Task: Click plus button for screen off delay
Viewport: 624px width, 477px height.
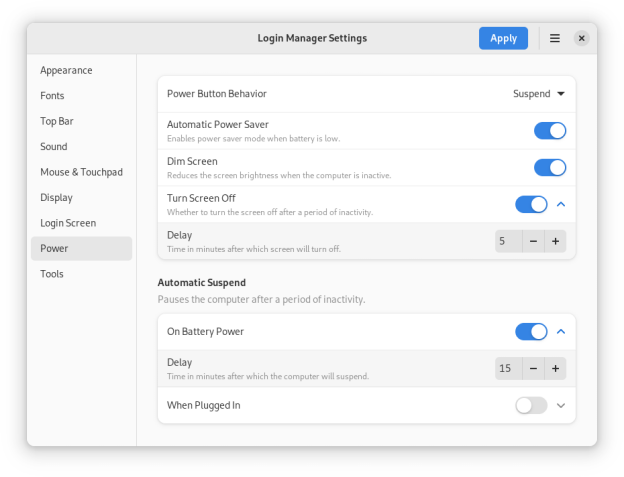Action: pos(555,241)
